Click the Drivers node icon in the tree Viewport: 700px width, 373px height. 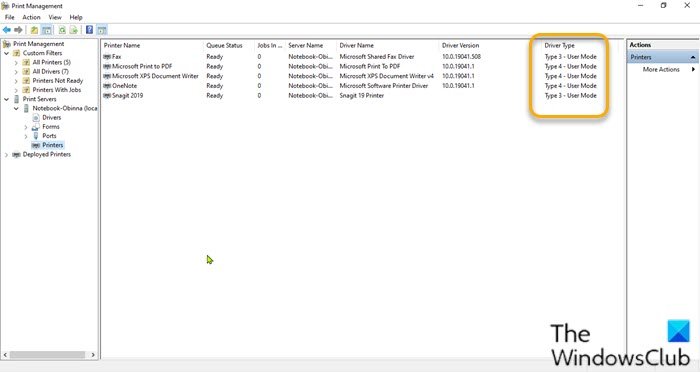[x=36, y=117]
